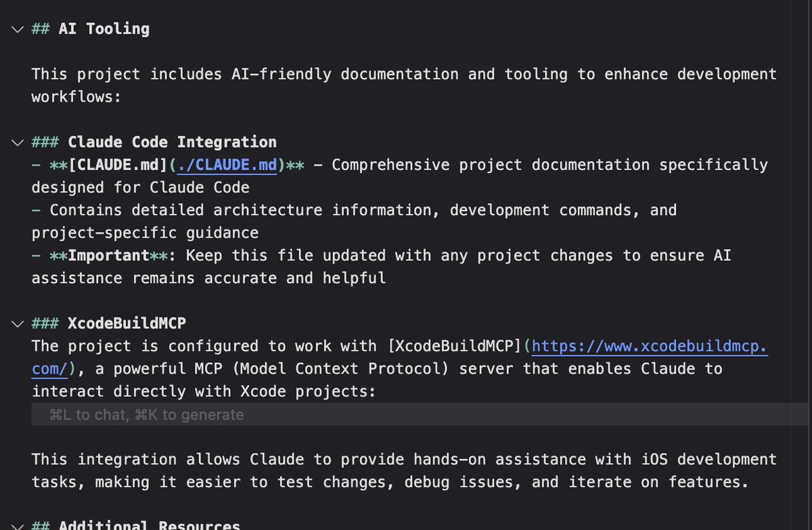Click the bold '**Important**' text

pos(109,256)
